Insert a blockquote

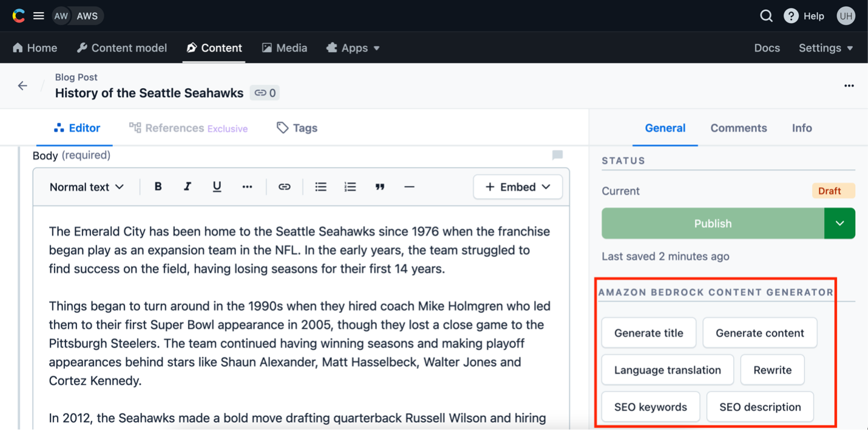tap(380, 187)
